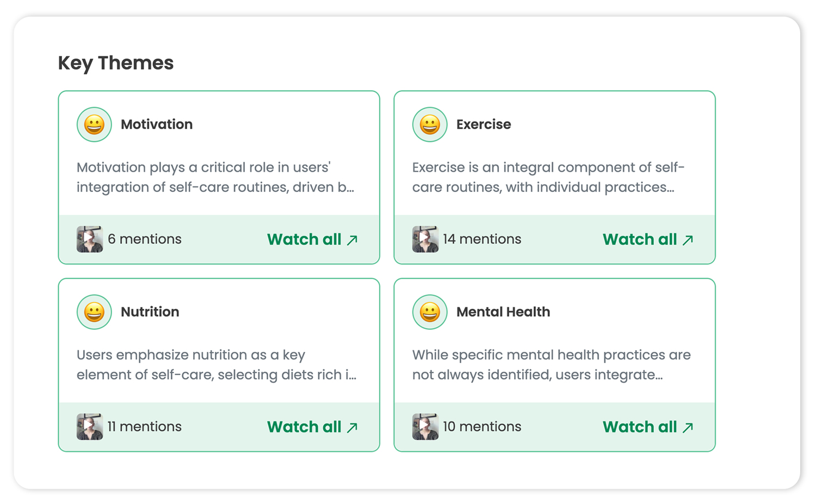Play the Mental Health video thumbnail
Image resolution: width=816 pixels, height=504 pixels.
pyautogui.click(x=425, y=427)
